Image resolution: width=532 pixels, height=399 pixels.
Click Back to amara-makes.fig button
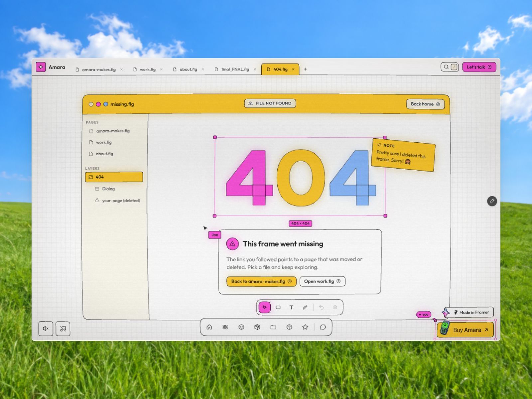pos(261,281)
